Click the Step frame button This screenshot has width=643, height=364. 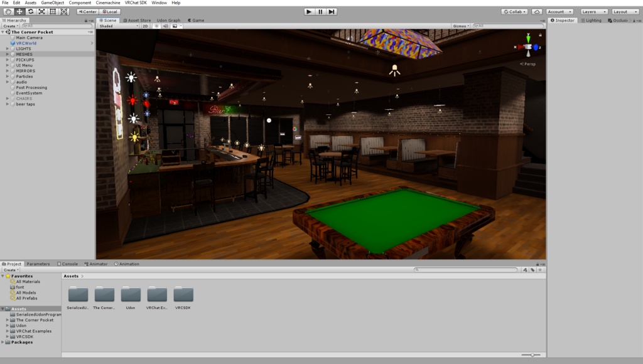click(331, 11)
